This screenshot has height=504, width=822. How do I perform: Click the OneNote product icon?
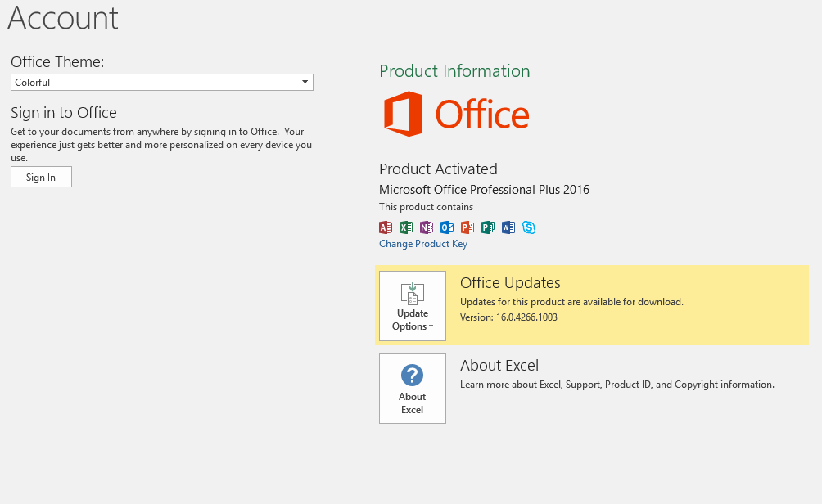pos(427,227)
